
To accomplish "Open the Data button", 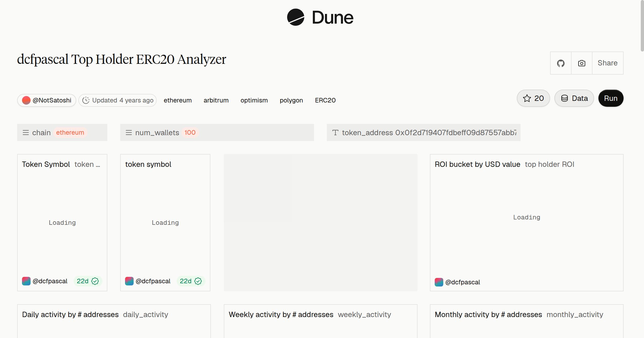I will (574, 98).
